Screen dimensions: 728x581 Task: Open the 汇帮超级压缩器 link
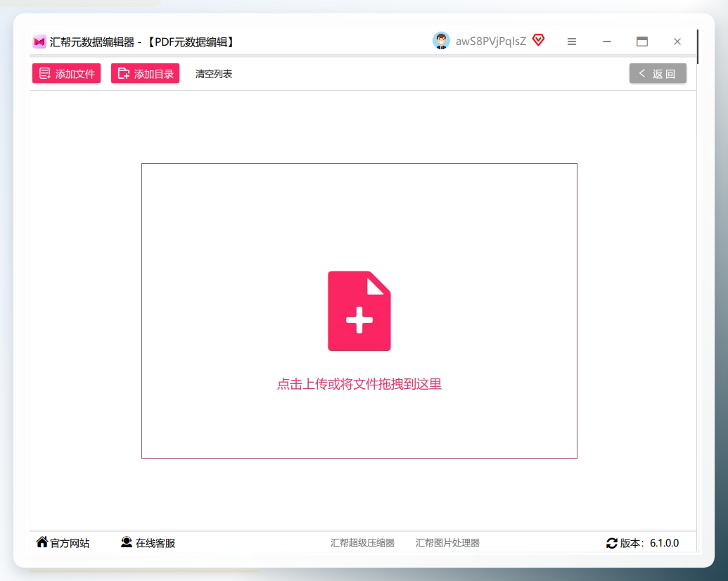coord(363,543)
